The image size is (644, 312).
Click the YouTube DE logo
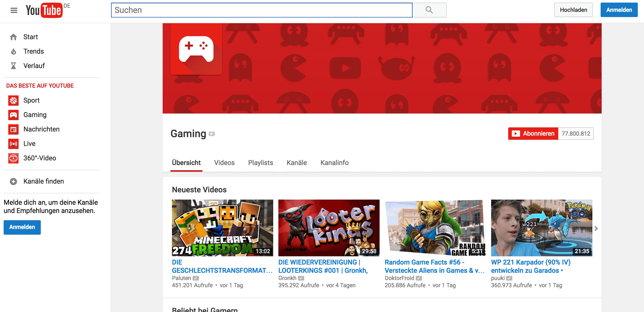point(48,10)
